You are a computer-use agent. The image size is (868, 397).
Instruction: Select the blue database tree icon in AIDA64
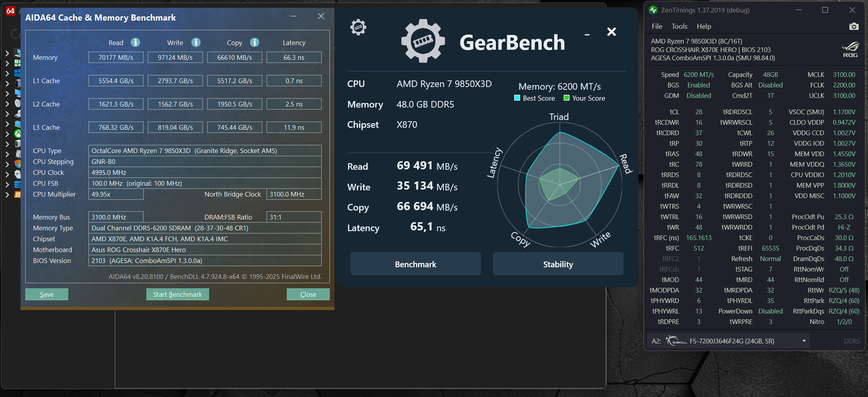(x=17, y=184)
